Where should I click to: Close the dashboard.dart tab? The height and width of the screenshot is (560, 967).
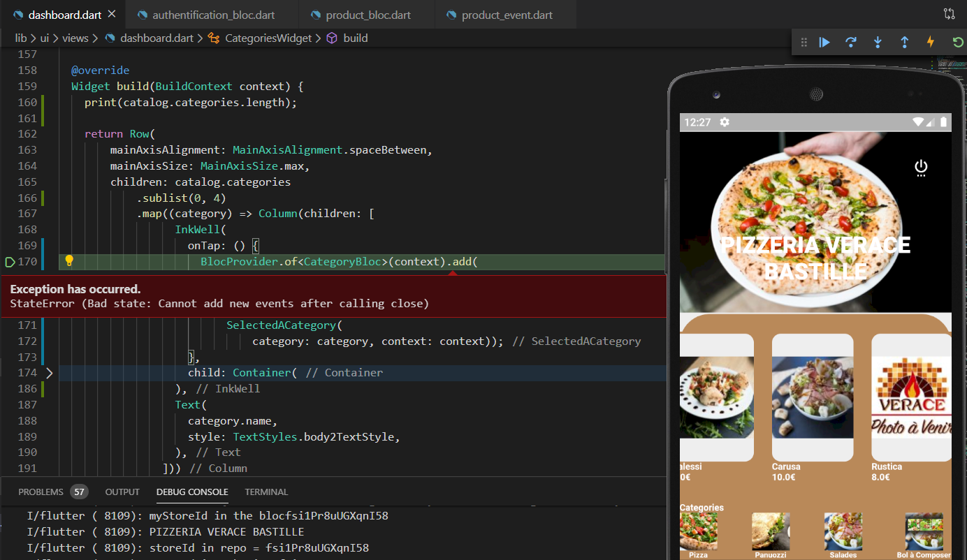112,14
